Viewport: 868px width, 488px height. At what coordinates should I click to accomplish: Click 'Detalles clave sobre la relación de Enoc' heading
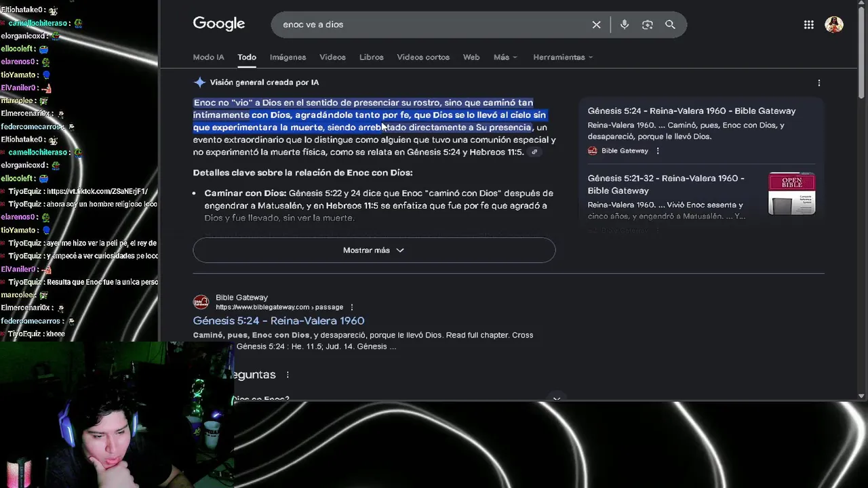point(302,173)
